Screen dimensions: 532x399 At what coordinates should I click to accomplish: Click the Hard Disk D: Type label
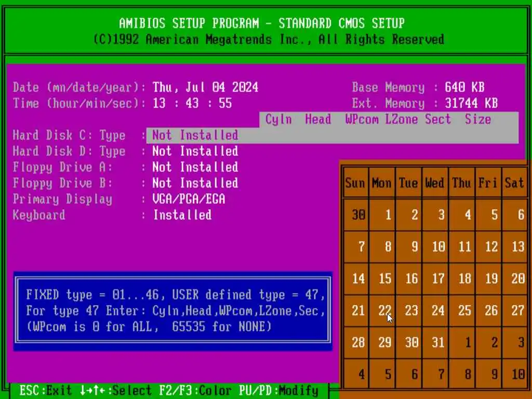click(69, 151)
